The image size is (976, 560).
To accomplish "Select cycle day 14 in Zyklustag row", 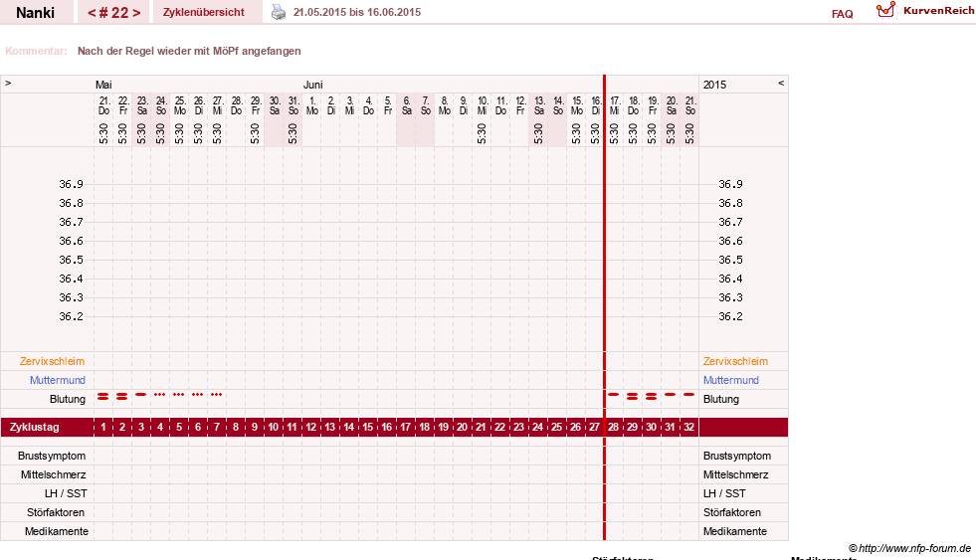I will [x=348, y=427].
